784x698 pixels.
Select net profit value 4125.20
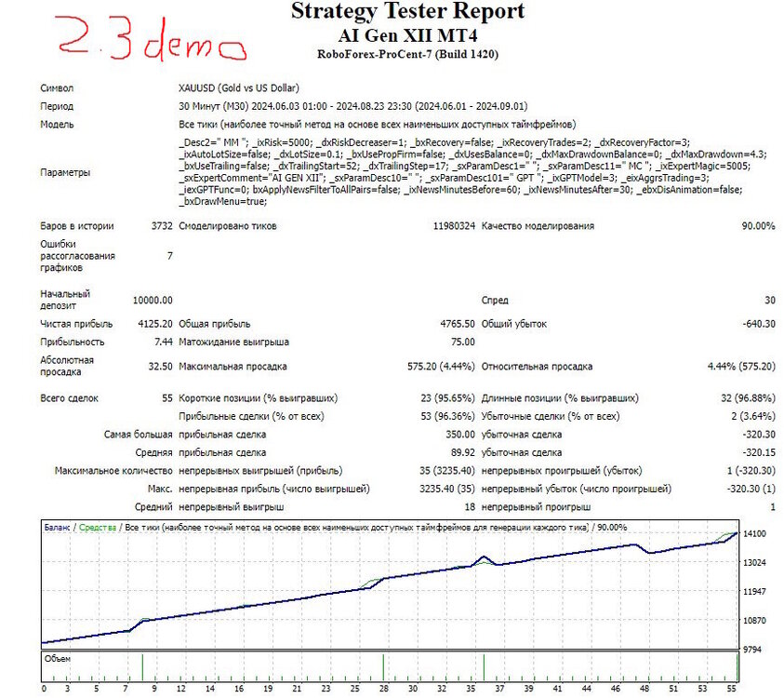(x=155, y=324)
